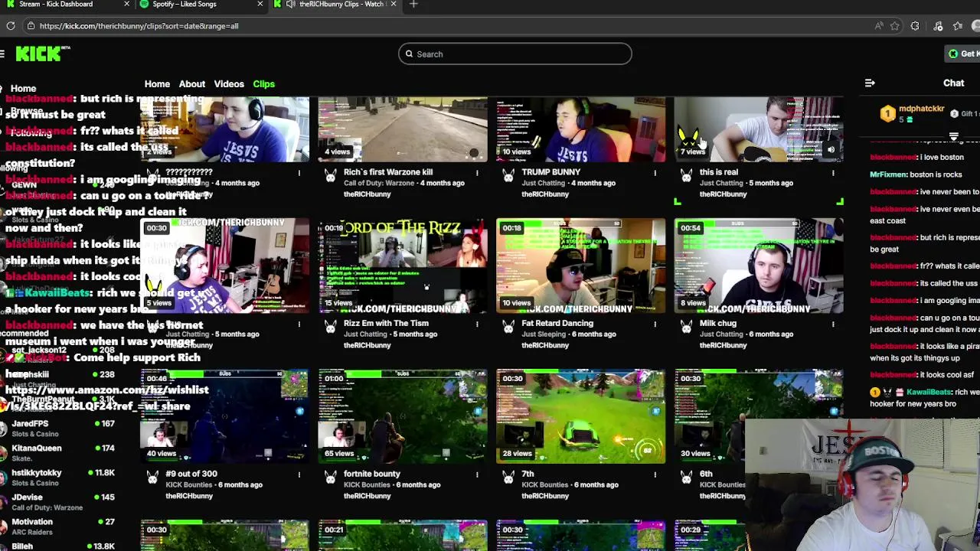
Task: Select the Clips tab
Action: (263, 84)
